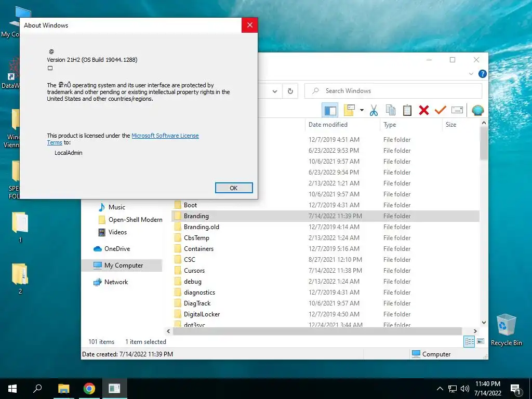Click horizontal scrollbar left arrow
Viewport: 532px width, 399px height.
pyautogui.click(x=168, y=331)
